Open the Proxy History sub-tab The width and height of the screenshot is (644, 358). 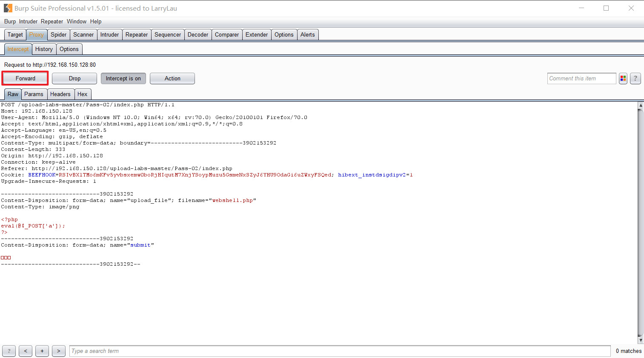pyautogui.click(x=44, y=49)
